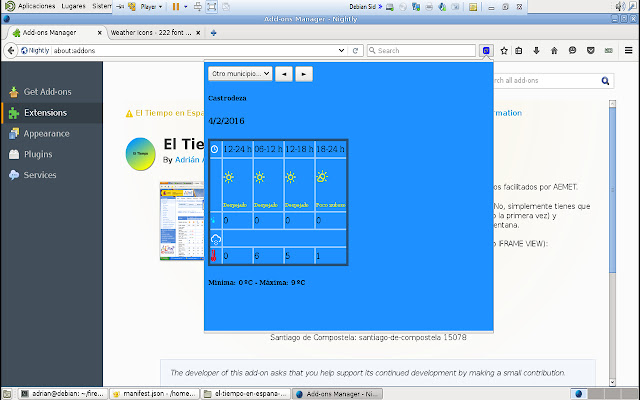Open the add-on screenshot thumbnail

182,221
